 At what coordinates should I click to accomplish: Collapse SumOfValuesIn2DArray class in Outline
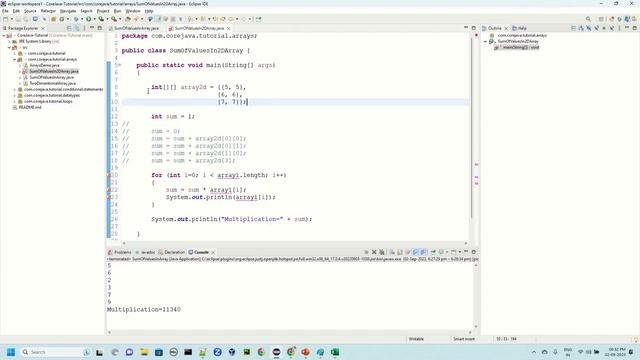tap(486, 42)
